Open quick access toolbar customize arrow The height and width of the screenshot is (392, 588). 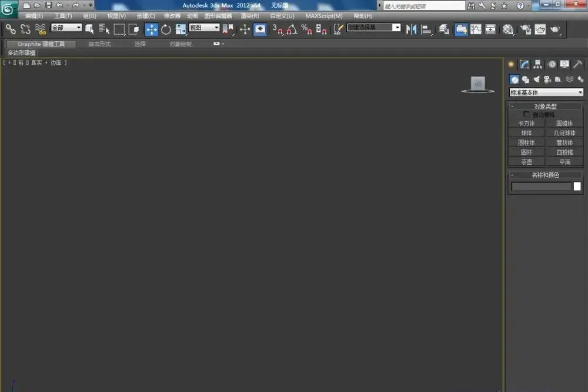[x=91, y=5]
